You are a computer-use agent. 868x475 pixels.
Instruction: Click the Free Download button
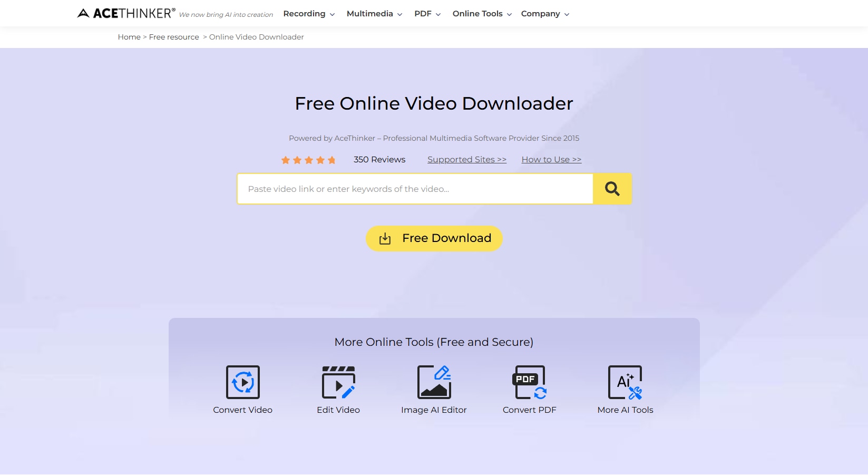tap(434, 238)
